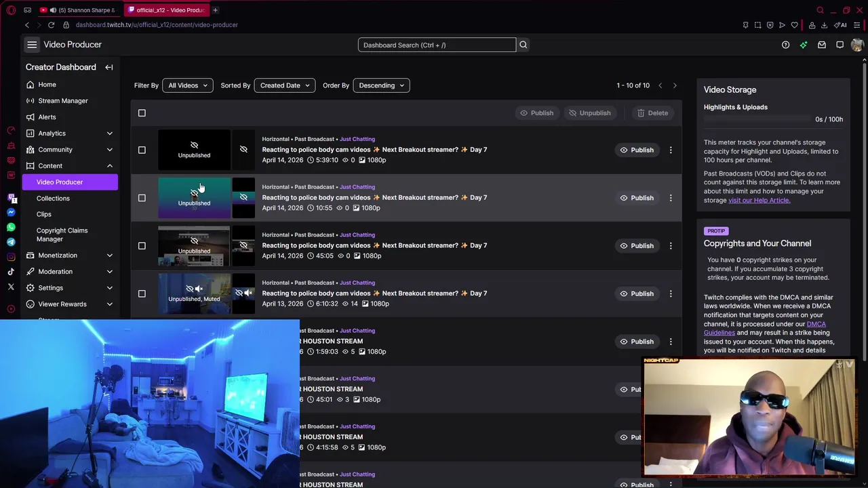Open Alerts in the sidebar

69,117
